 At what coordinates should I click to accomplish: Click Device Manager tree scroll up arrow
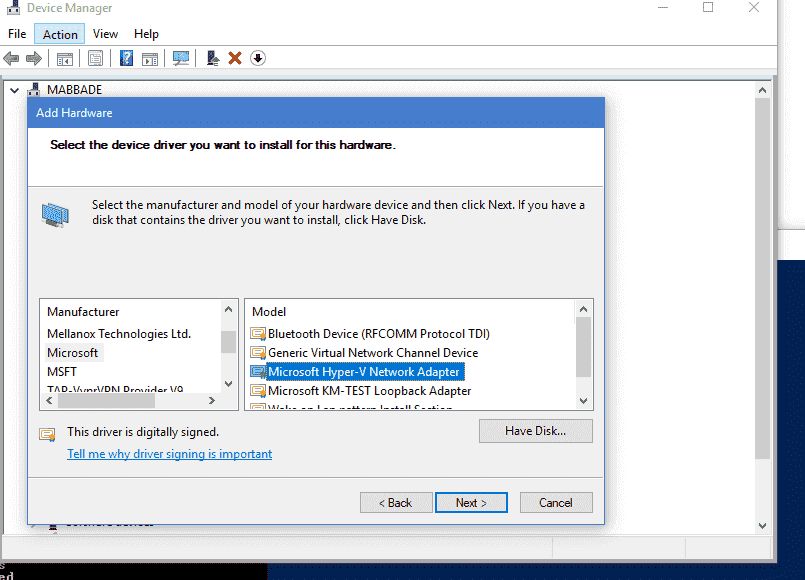tap(762, 90)
